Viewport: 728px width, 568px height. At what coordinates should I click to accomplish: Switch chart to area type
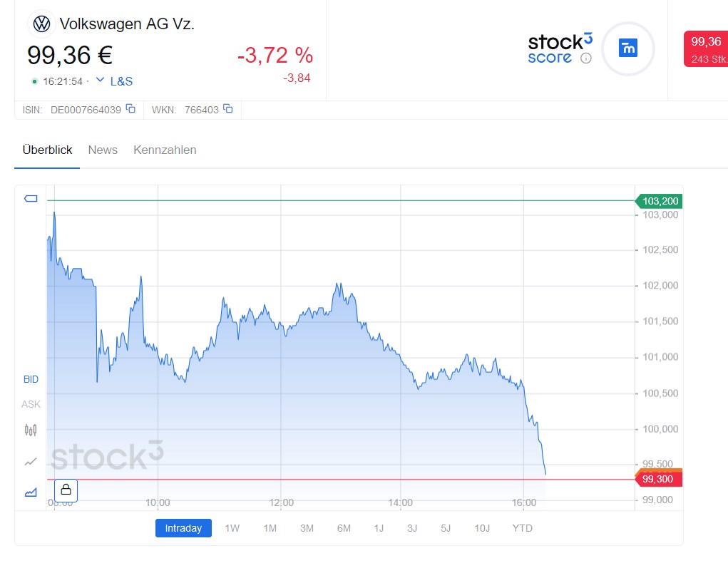(31, 492)
